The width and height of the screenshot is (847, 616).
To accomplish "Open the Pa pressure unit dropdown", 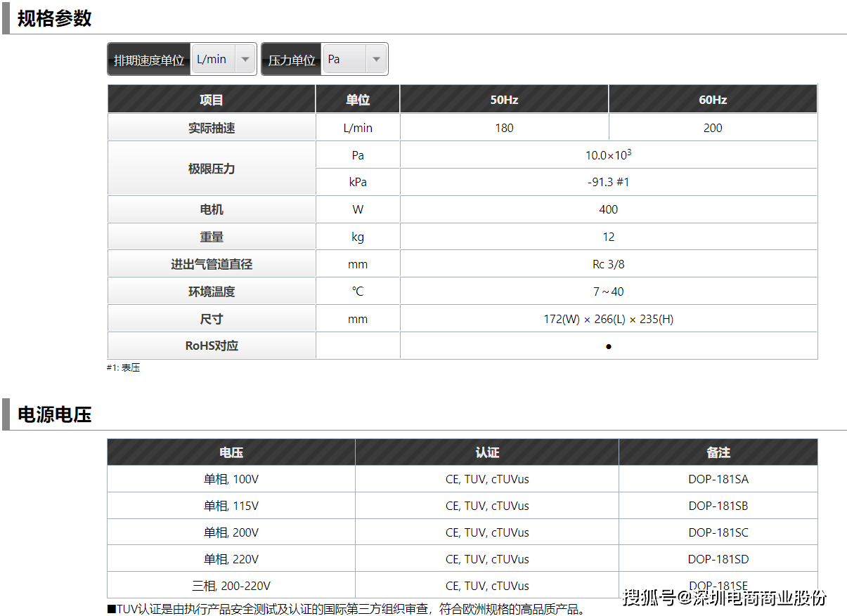I will point(354,60).
